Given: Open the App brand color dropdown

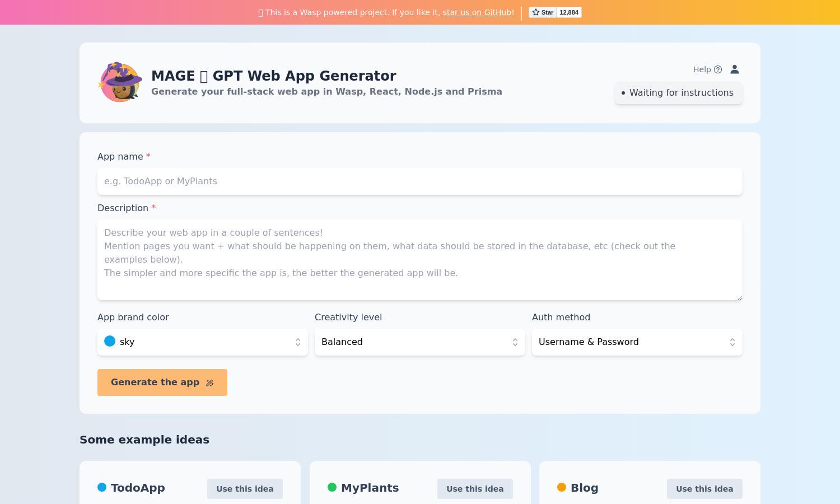Looking at the screenshot, I should pyautogui.click(x=203, y=342).
